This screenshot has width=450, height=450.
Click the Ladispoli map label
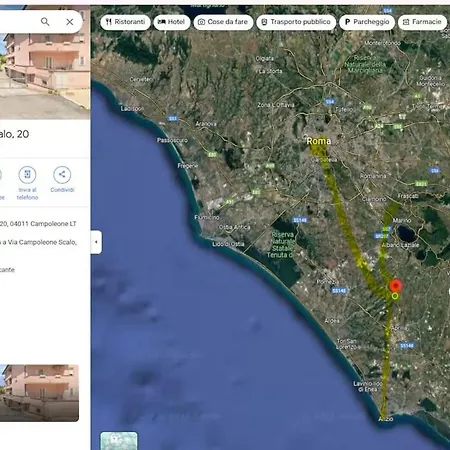pos(132,109)
